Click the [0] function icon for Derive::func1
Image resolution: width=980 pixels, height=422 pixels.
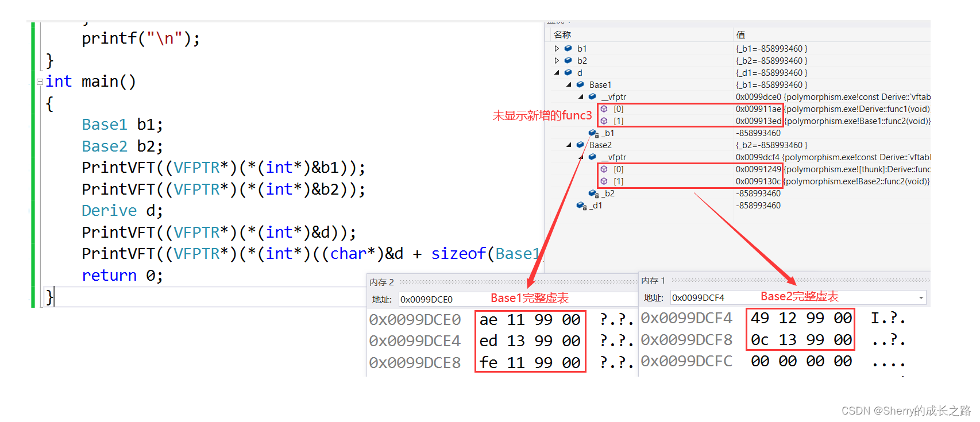click(604, 109)
